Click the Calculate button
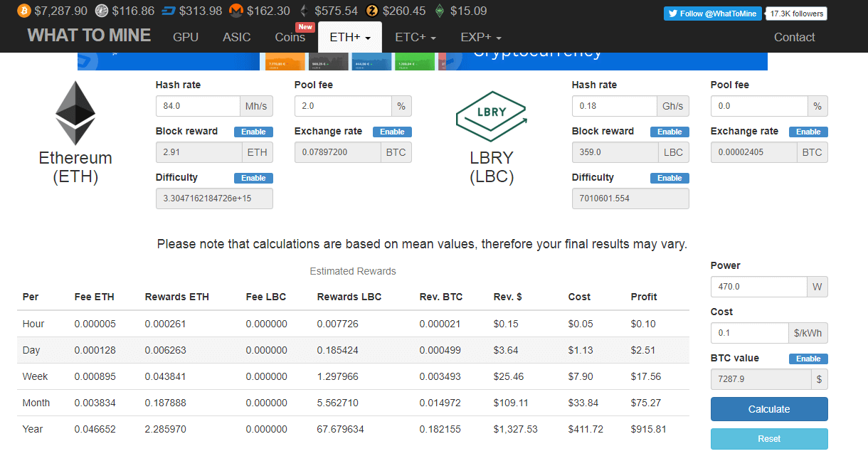This screenshot has width=868, height=466. [769, 409]
